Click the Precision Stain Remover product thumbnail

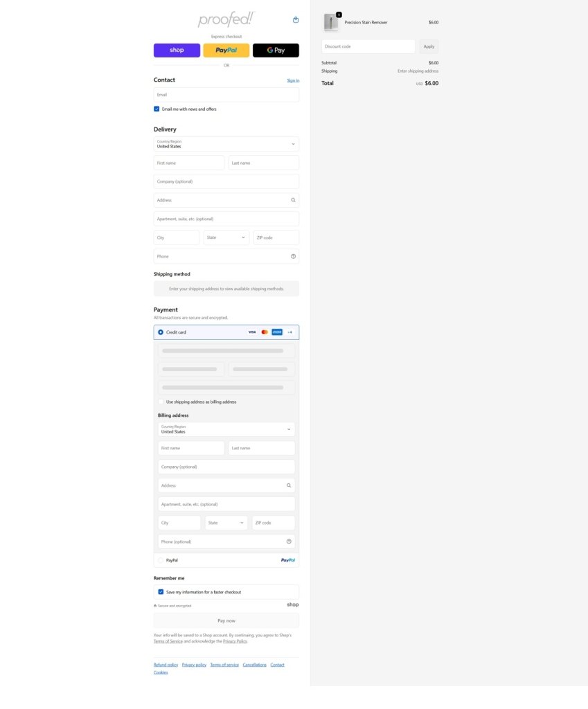pyautogui.click(x=331, y=23)
